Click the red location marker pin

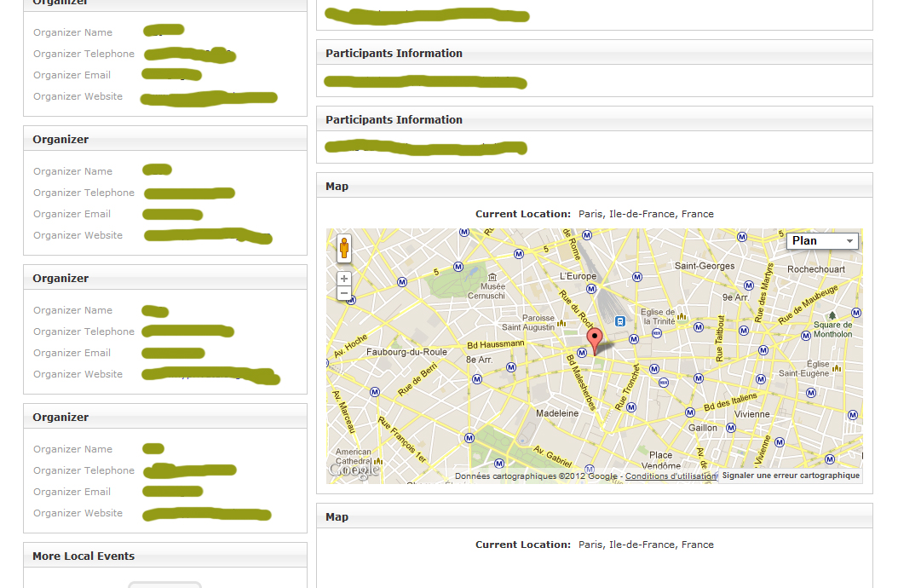[x=596, y=339]
